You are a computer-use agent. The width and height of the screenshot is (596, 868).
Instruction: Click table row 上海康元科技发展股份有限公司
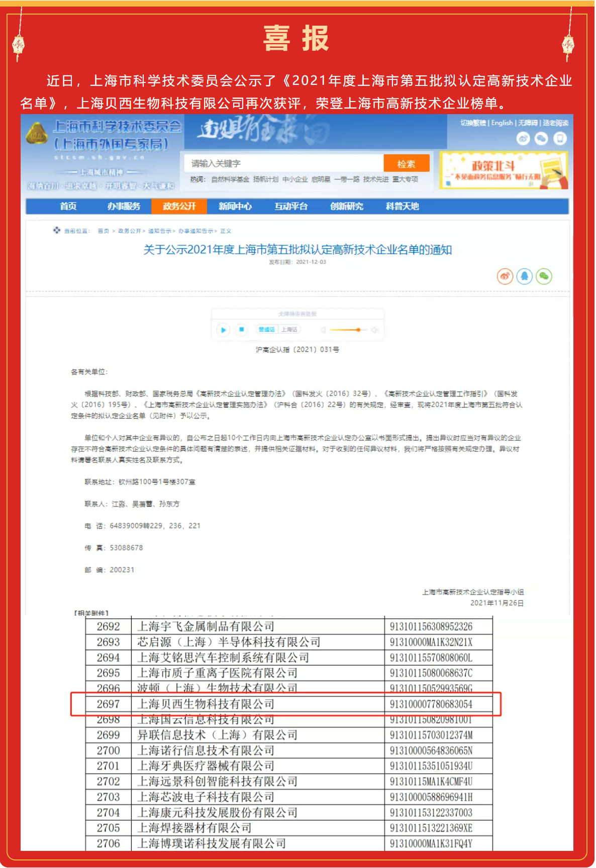coord(289,813)
